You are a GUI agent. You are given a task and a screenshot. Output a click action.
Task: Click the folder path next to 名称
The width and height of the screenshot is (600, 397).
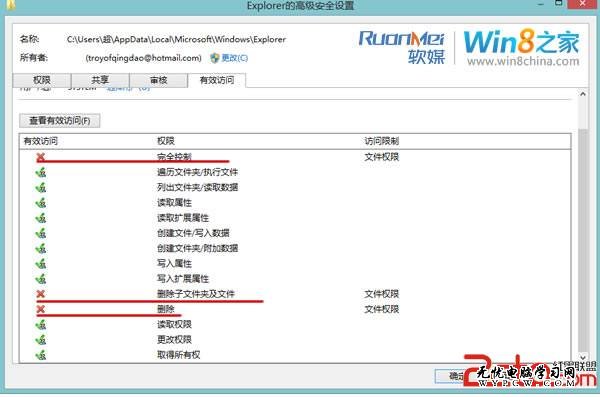pyautogui.click(x=176, y=39)
